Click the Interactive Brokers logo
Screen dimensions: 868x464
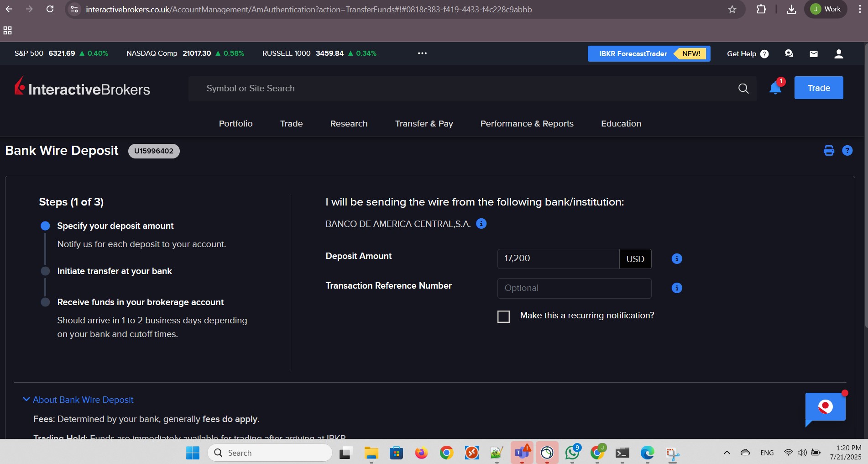coord(82,87)
